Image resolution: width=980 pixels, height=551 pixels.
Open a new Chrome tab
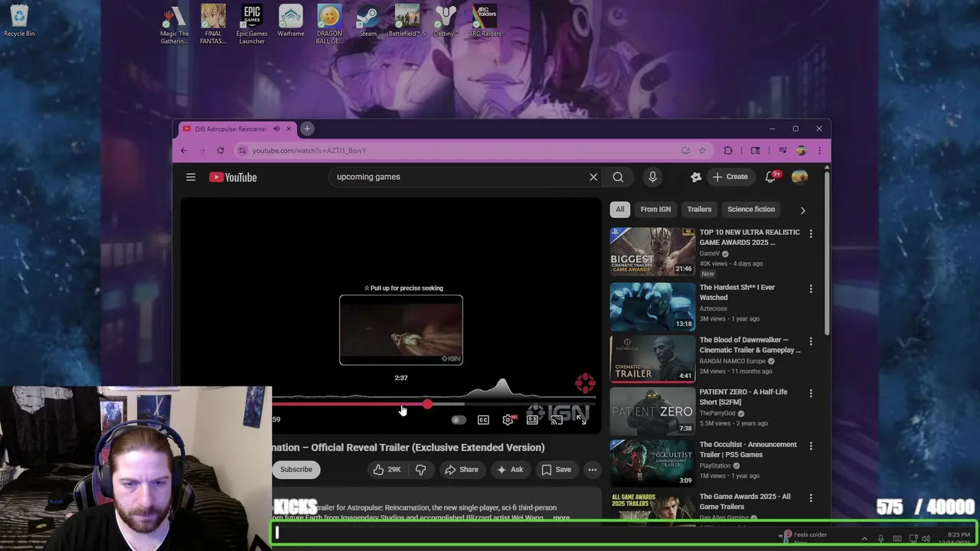[307, 129]
